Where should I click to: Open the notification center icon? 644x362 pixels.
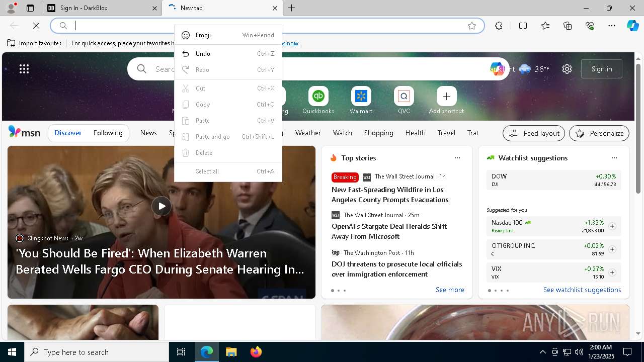pos(627,352)
